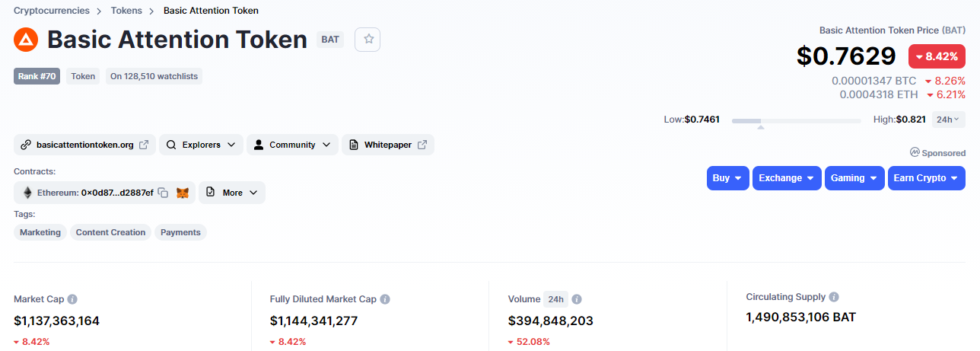Add BAT to watchlist with star icon

369,39
